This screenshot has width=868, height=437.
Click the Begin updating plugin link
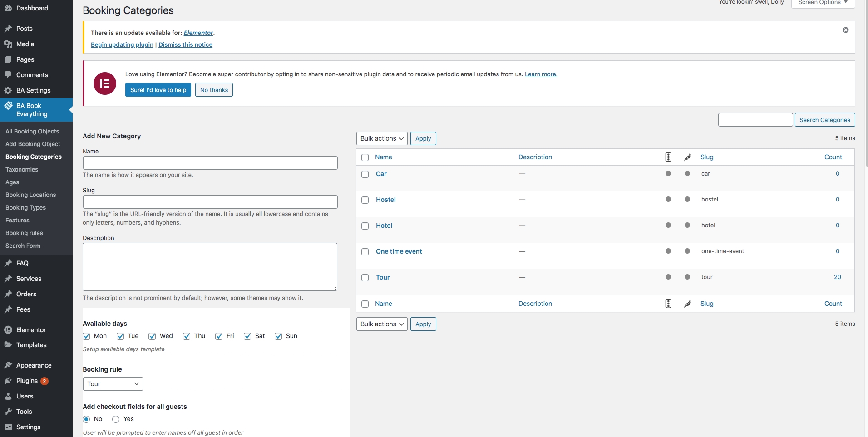point(122,44)
